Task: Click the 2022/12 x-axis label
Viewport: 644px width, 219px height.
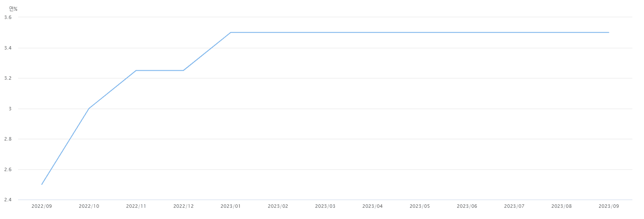Action: (x=184, y=206)
